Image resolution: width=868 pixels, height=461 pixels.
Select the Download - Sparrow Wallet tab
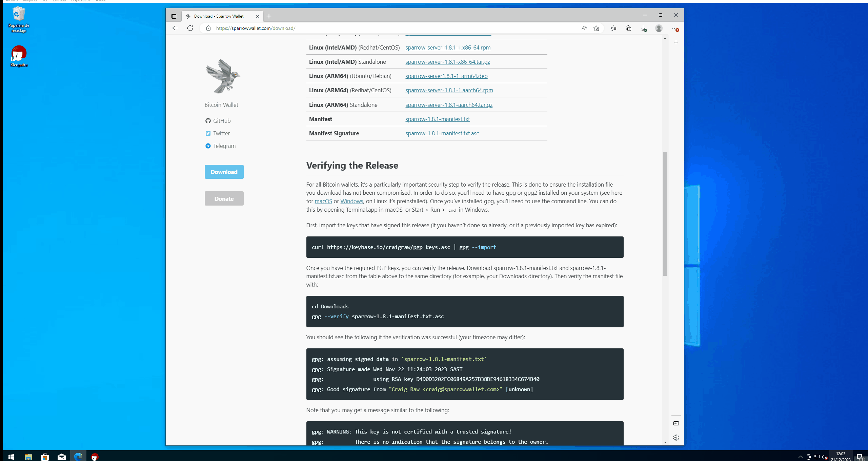[219, 16]
